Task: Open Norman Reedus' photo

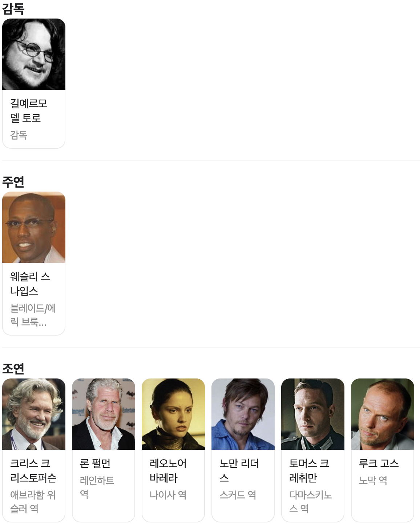Action: pyautogui.click(x=243, y=414)
